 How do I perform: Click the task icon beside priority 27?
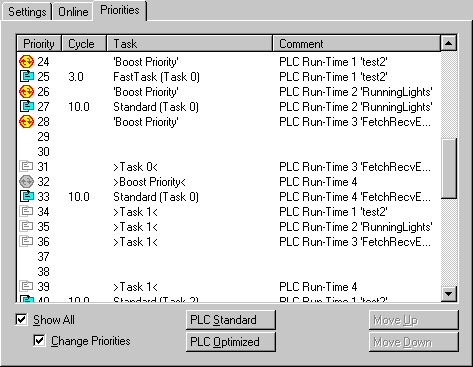(27, 107)
